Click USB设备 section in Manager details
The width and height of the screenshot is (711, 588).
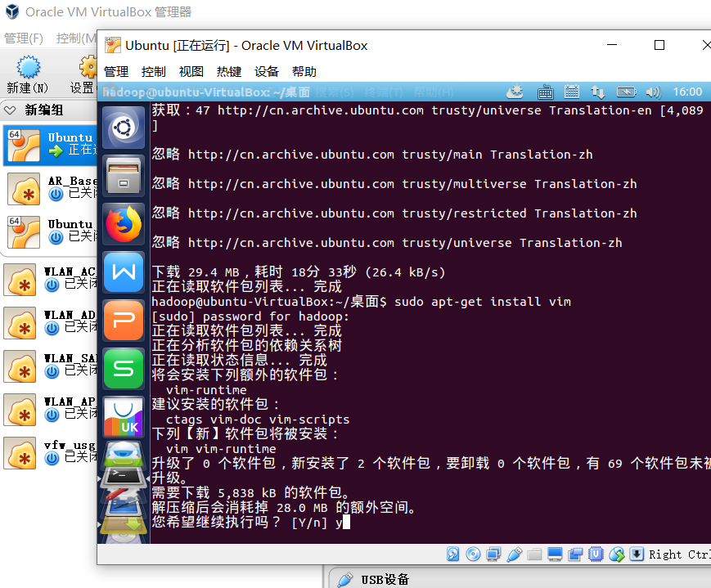(385, 579)
